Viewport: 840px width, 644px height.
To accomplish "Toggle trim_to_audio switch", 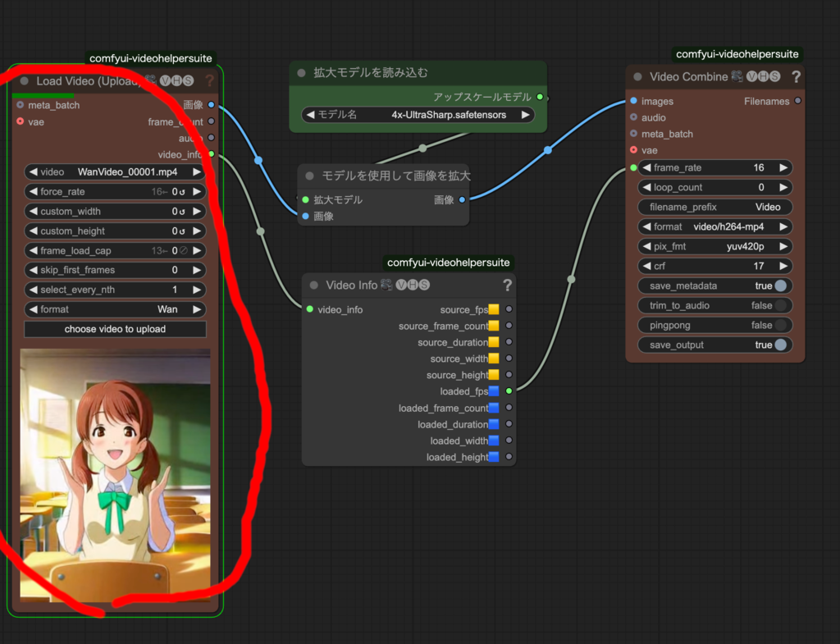I will pyautogui.click(x=781, y=305).
